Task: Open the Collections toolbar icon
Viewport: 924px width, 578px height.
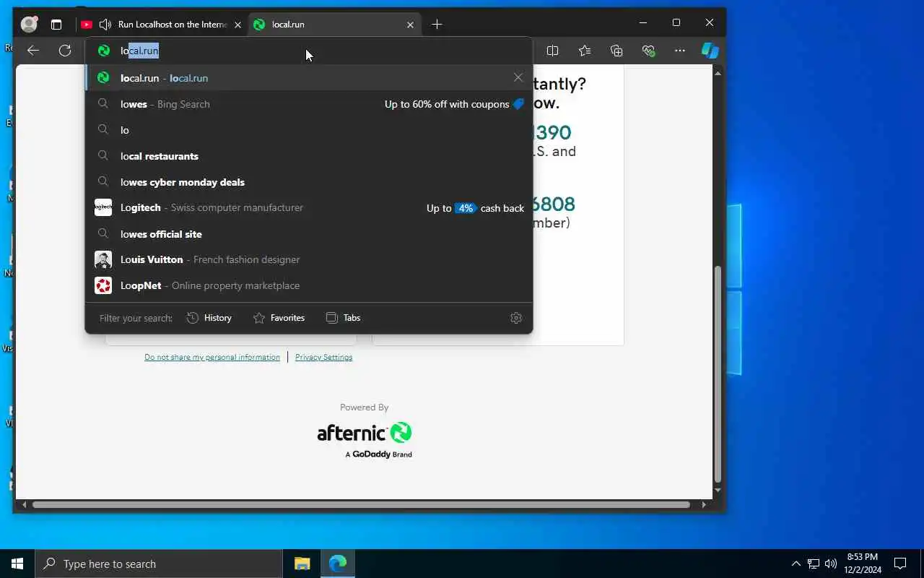Action: click(616, 51)
